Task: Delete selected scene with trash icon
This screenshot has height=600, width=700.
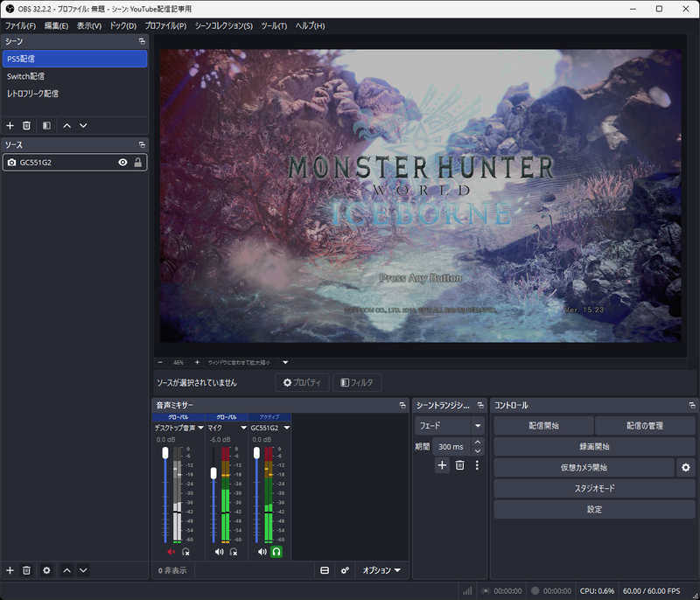Action: [26, 126]
